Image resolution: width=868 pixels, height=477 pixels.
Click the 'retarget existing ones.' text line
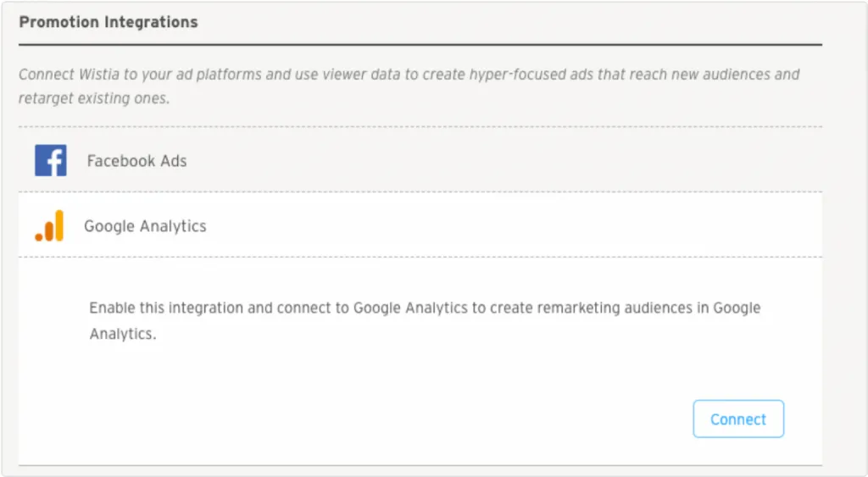[94, 98]
